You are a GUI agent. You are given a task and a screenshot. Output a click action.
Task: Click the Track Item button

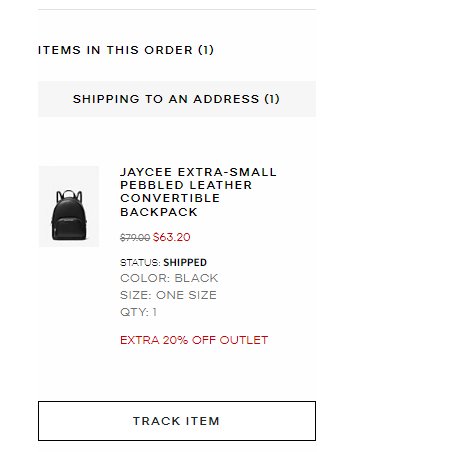click(x=177, y=421)
